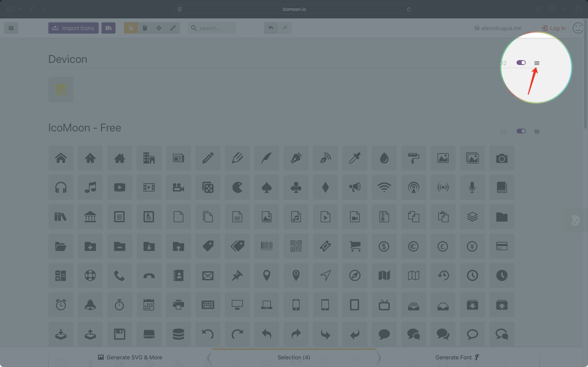
Task: Open the Edit icon tool (pencil)
Action: 173,28
